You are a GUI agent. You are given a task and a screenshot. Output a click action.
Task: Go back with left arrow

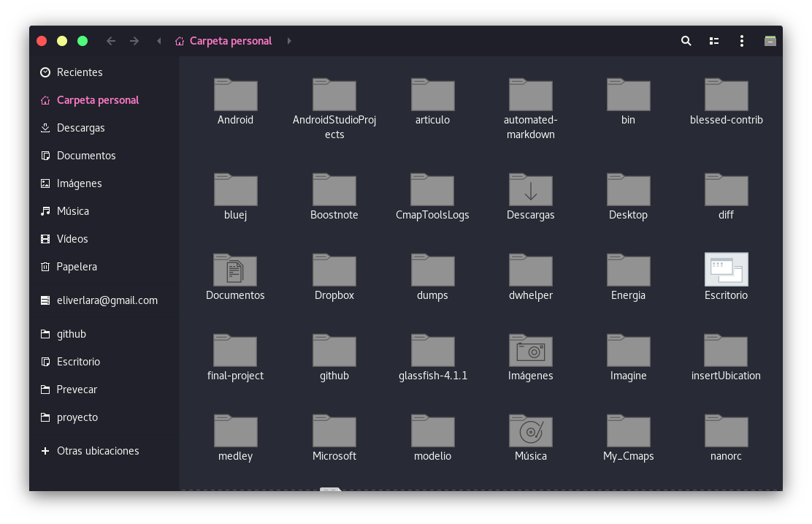point(111,41)
